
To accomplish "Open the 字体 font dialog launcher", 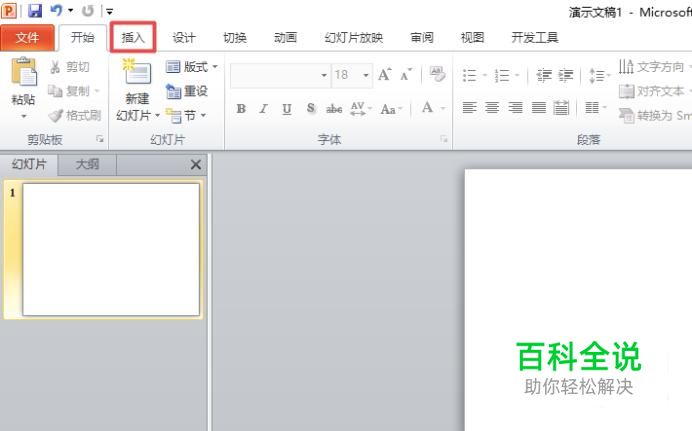I will (444, 139).
